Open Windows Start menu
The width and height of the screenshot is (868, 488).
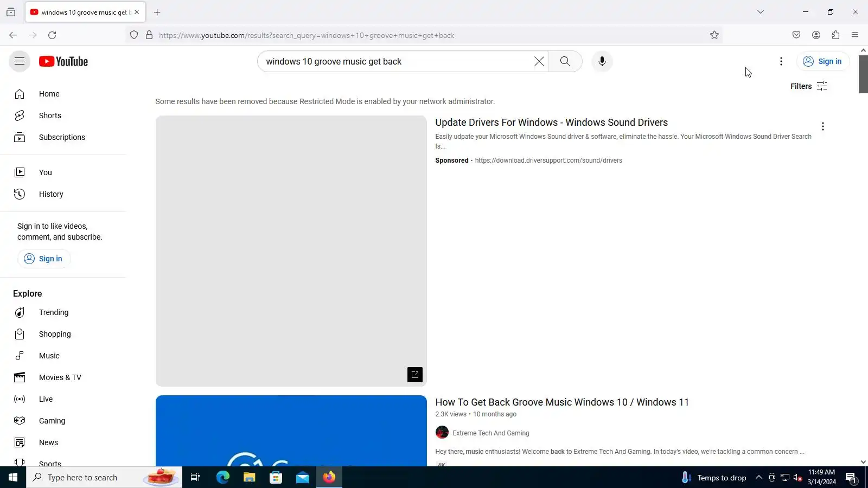pos(13,477)
